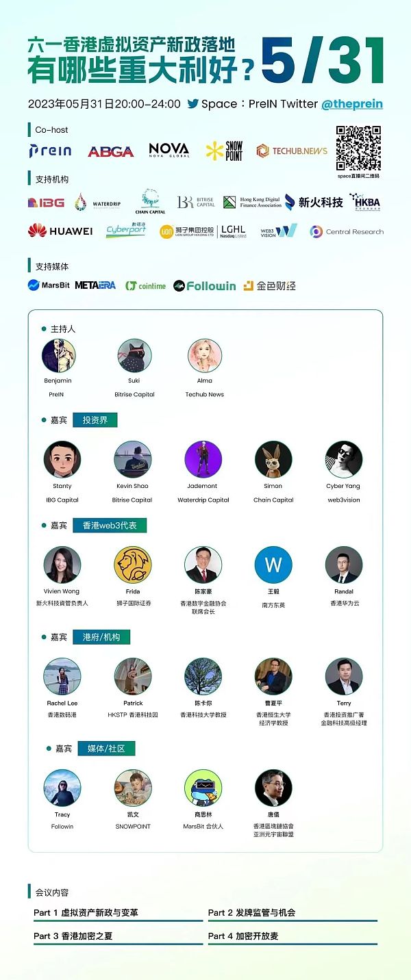Click the NOVA Global logo
411x980 pixels.
pos(169,150)
